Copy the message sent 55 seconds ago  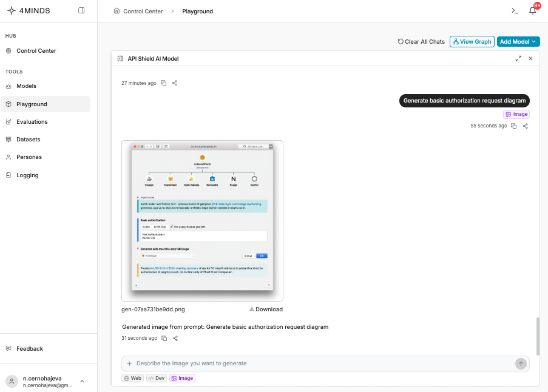pyautogui.click(x=514, y=126)
